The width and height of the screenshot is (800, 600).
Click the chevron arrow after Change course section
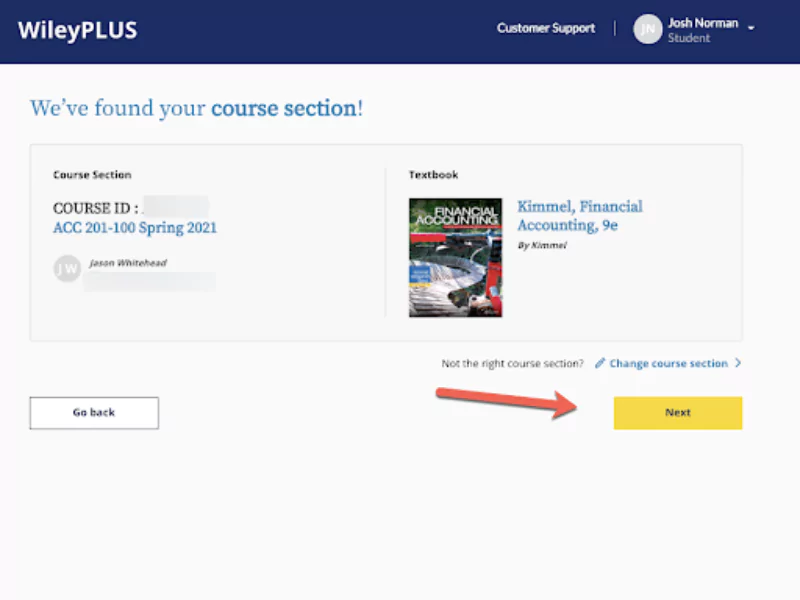click(737, 363)
